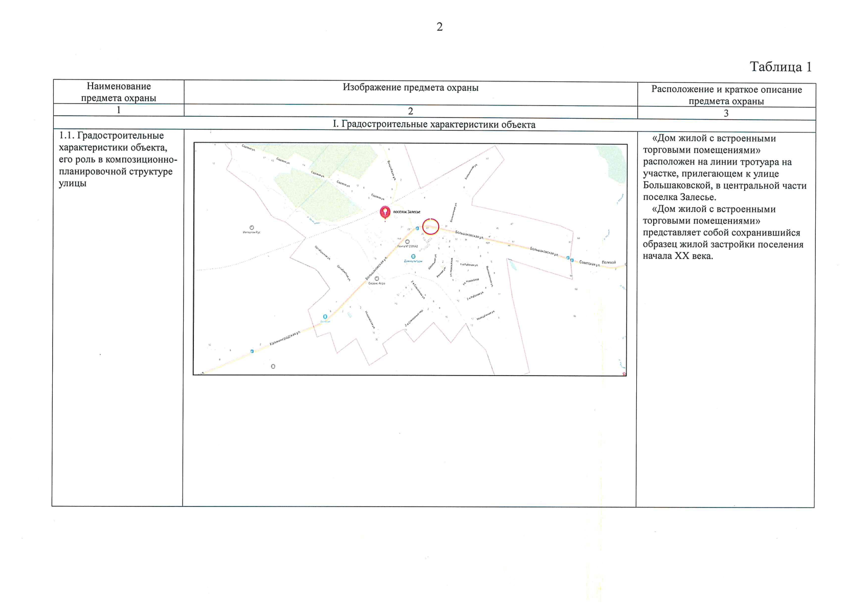Click the посёлок Залесье map label

pos(407,212)
